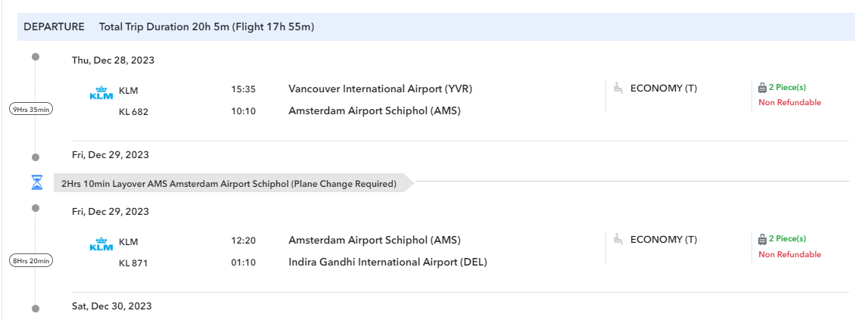Click the 2Hrs 10min Layover AMS banner
868x320 pixels.
(x=229, y=183)
